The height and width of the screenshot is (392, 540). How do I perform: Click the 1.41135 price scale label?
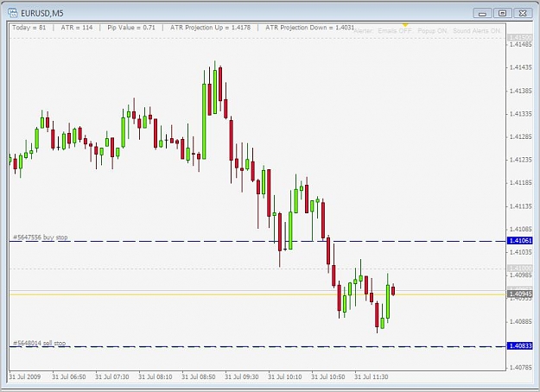[x=520, y=206]
